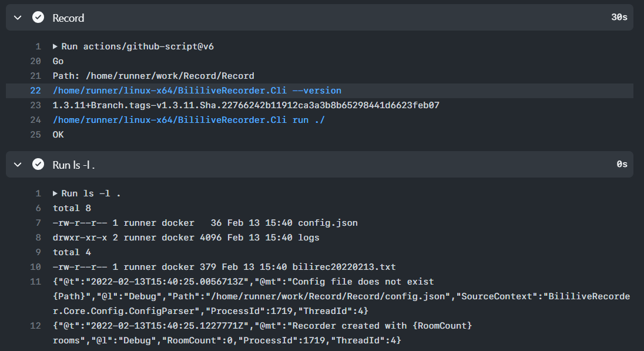Screen dimensions: 644x351
Task: Select line number 1 of Record log
Action: (x=38, y=46)
